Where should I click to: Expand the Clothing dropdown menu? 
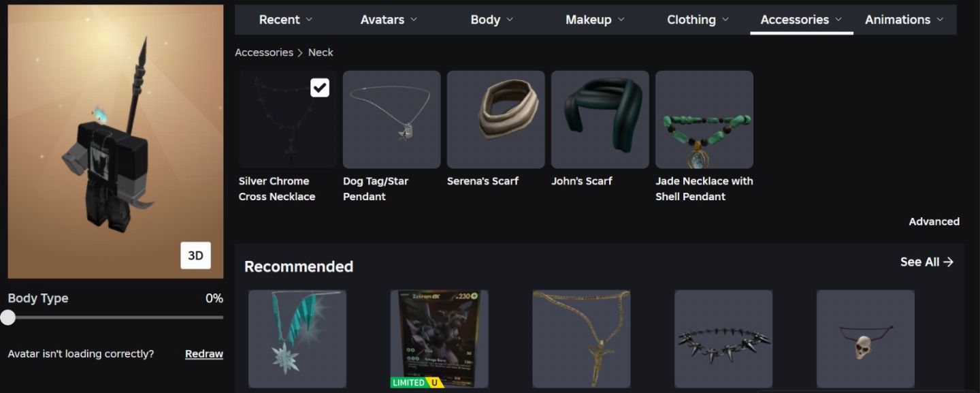(698, 20)
